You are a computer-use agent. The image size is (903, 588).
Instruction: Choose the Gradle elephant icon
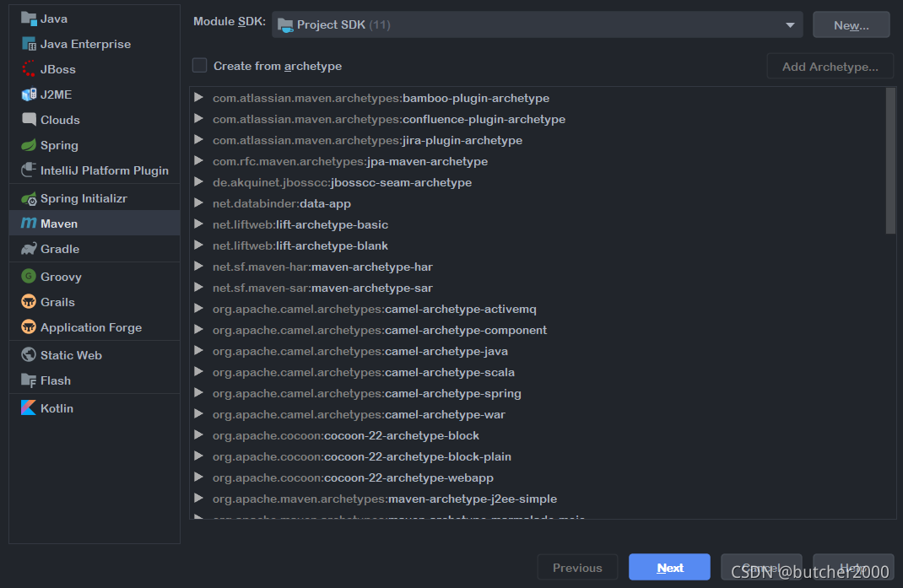pos(29,249)
